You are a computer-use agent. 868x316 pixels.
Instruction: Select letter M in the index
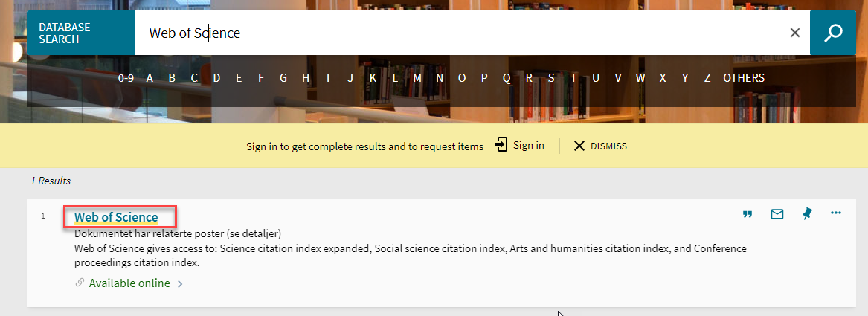pyautogui.click(x=417, y=78)
